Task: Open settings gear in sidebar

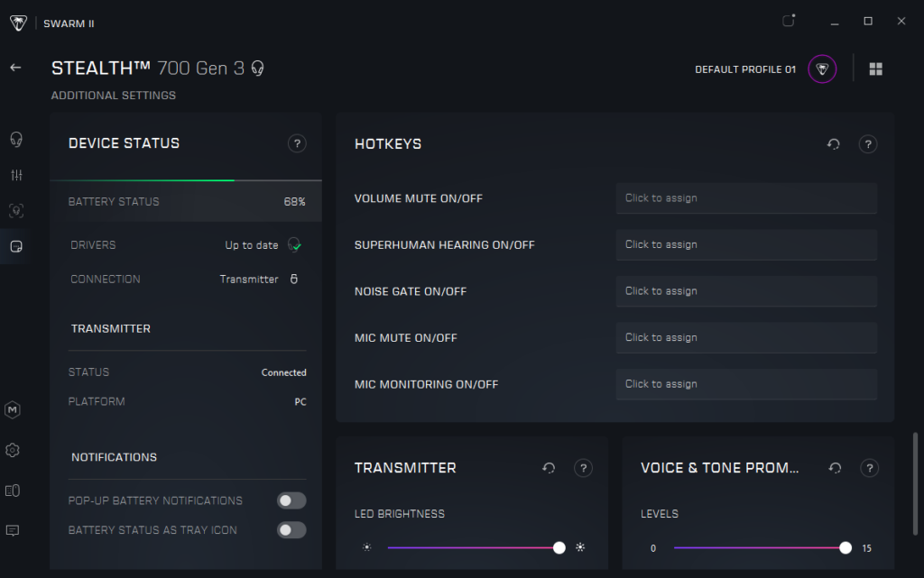Action: point(14,450)
